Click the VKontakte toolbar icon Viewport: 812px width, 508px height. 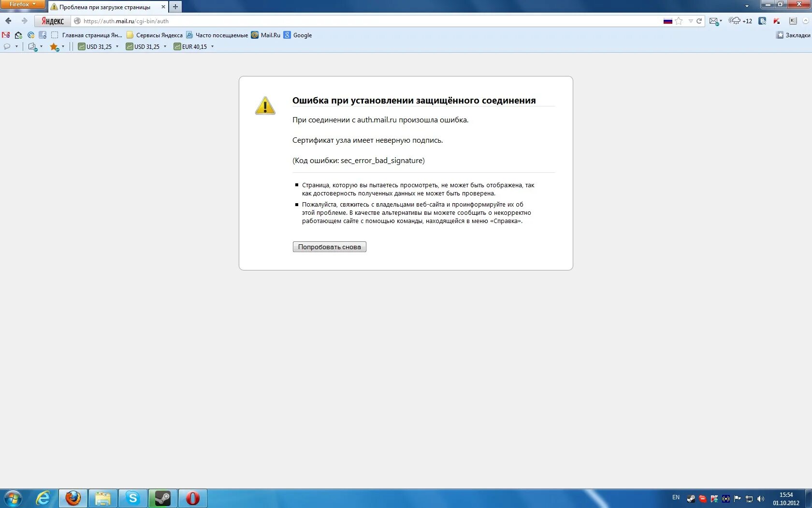[762, 21]
